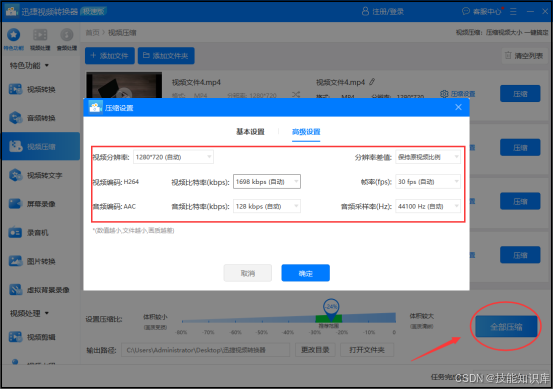
Task: Click the -70% mark on the compression slider
Action: coord(208,332)
